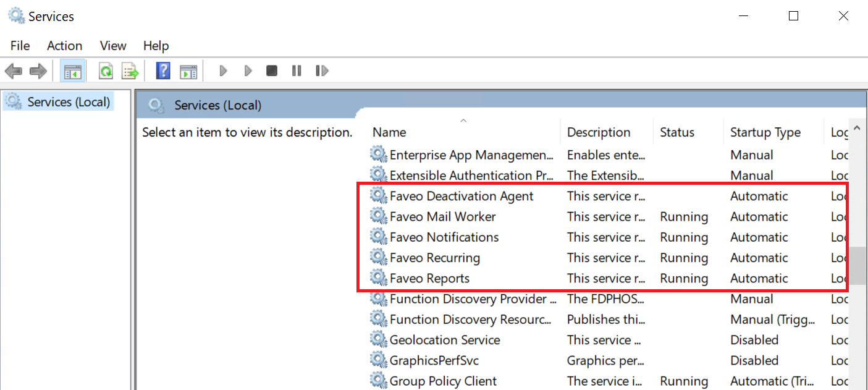Click gear icon of GraphicsPerfSvc
Image resolution: width=868 pixels, height=390 pixels.
pos(378,360)
